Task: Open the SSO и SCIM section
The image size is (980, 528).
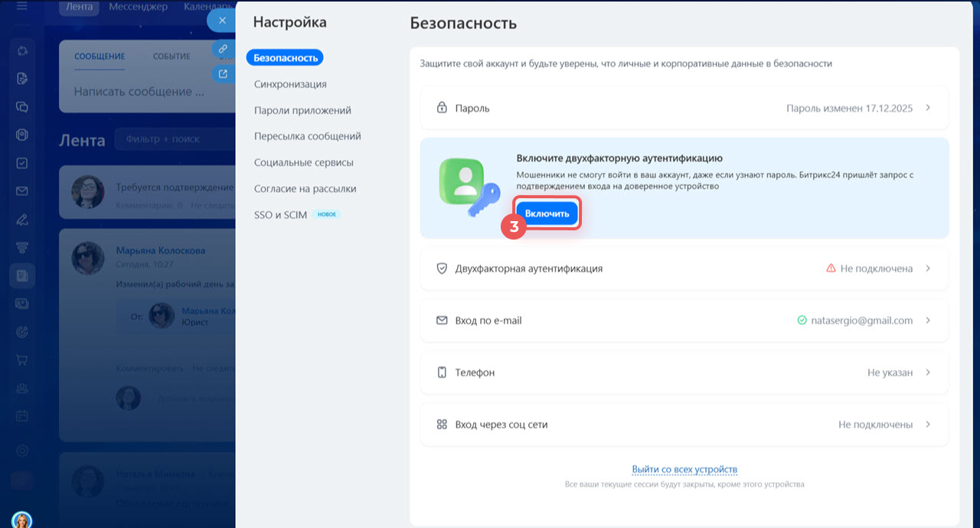Action: tap(279, 214)
